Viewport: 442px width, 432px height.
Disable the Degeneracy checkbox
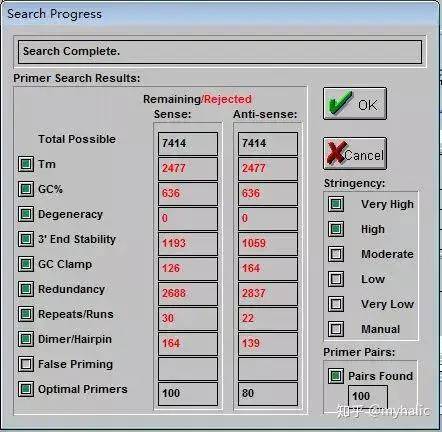point(26,214)
